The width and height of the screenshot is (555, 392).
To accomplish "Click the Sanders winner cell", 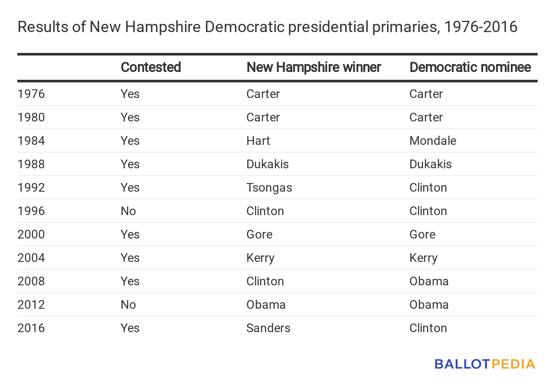I will pyautogui.click(x=268, y=328).
